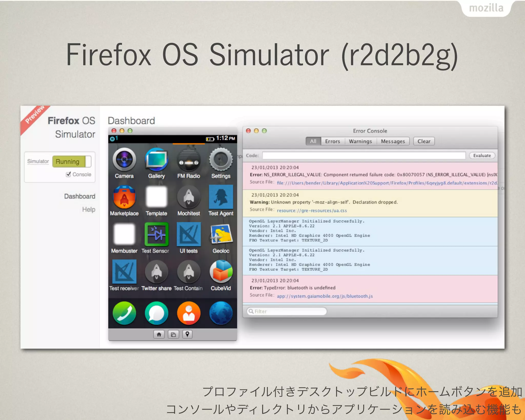Open the Camera app icon
Viewport: 525px width, 420px height.
tap(124, 159)
